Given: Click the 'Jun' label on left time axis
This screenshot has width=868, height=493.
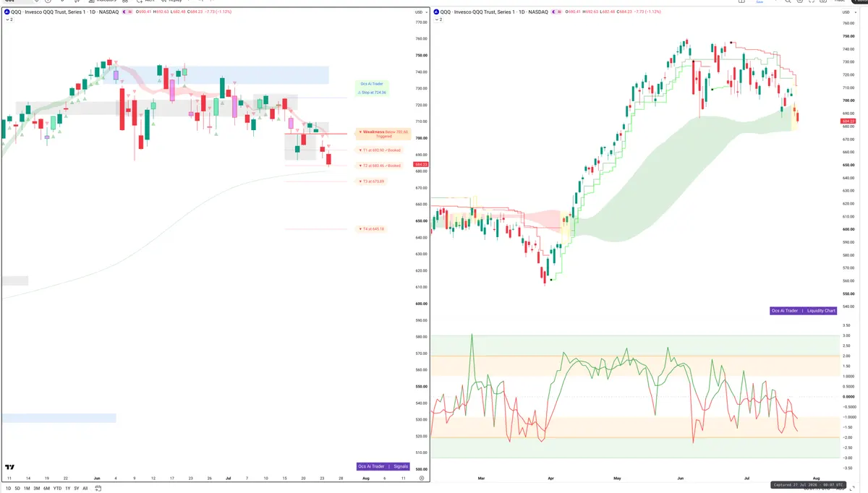Looking at the screenshot, I should coord(97,479).
